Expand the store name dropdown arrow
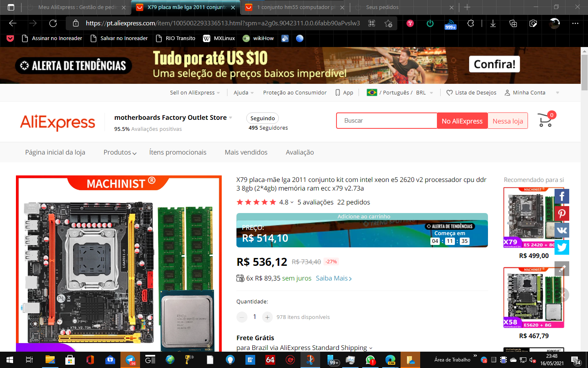 (x=230, y=118)
